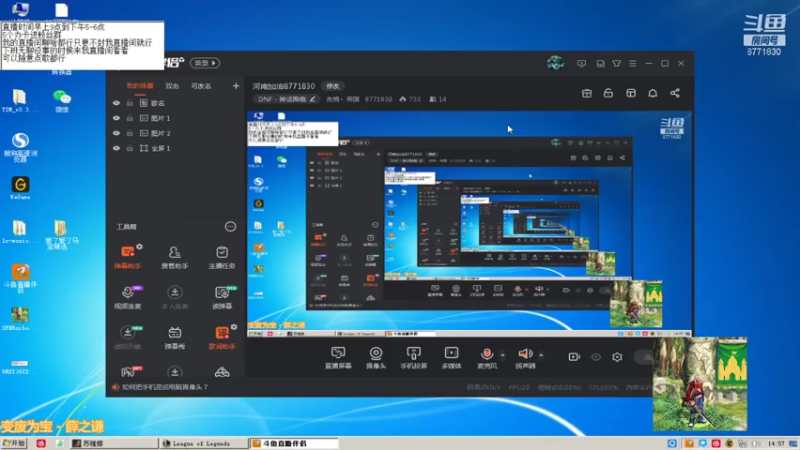
Task: Click the 修改 title edit button
Action: pos(333,86)
